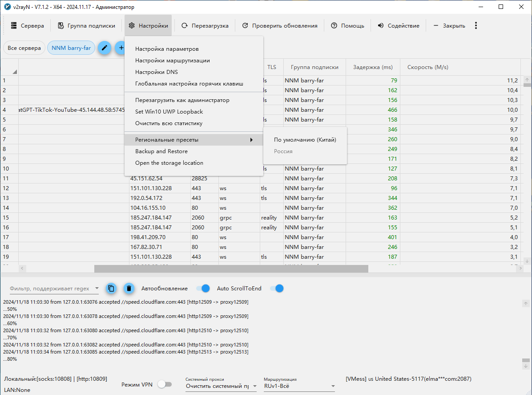Viewport: 532px width, 395px height.
Task: Click the trash clear log icon
Action: pyautogui.click(x=129, y=289)
